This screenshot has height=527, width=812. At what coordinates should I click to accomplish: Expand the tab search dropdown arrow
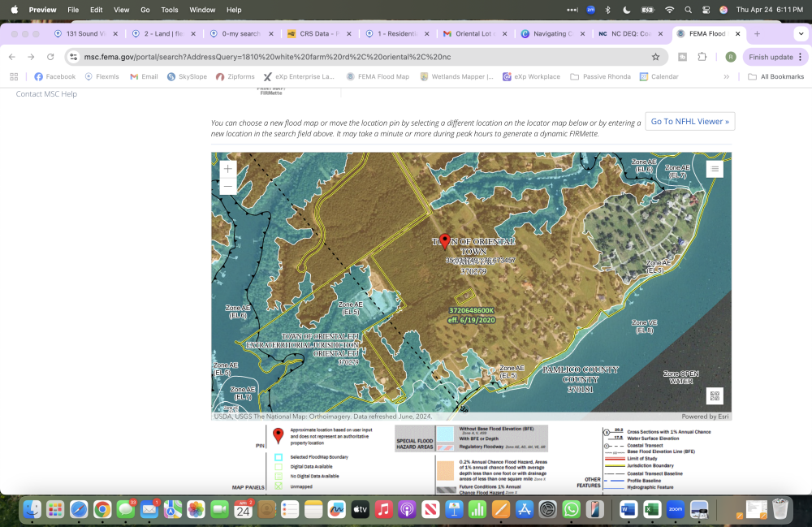[x=801, y=33]
